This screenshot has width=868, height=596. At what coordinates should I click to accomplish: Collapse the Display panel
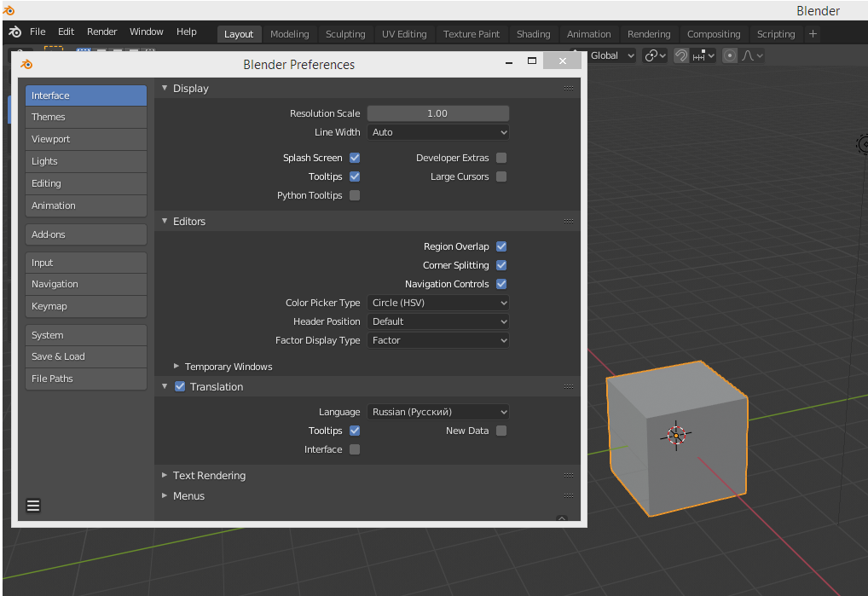[x=165, y=88]
